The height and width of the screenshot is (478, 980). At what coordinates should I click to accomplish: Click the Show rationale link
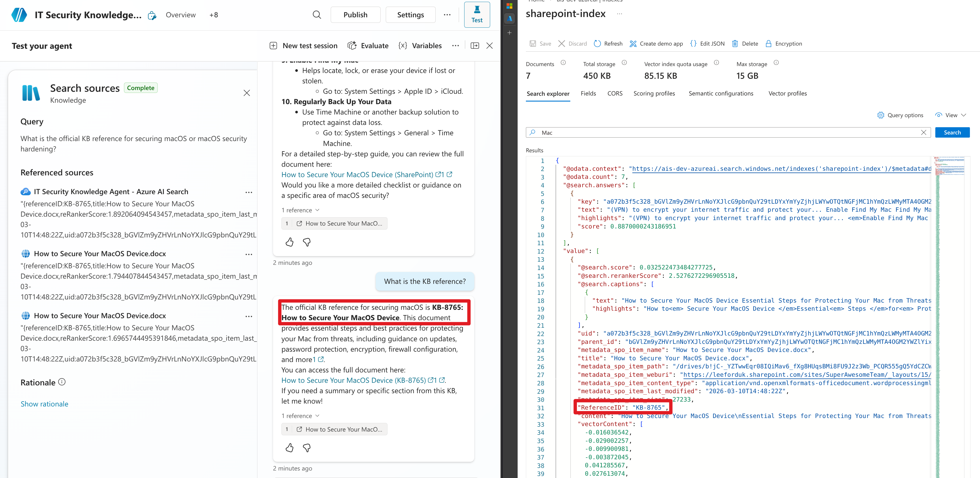click(44, 403)
